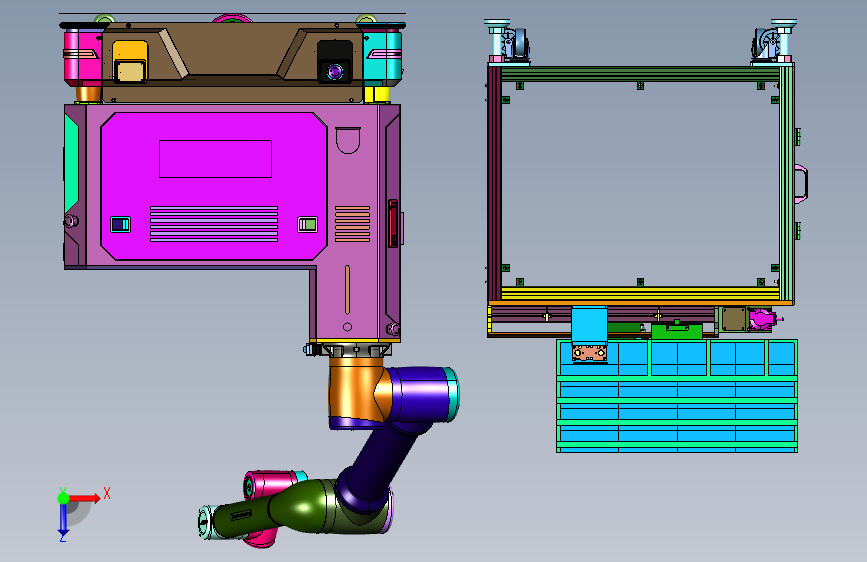
Task: Click the small blue switch on magenta panel
Action: point(121,224)
